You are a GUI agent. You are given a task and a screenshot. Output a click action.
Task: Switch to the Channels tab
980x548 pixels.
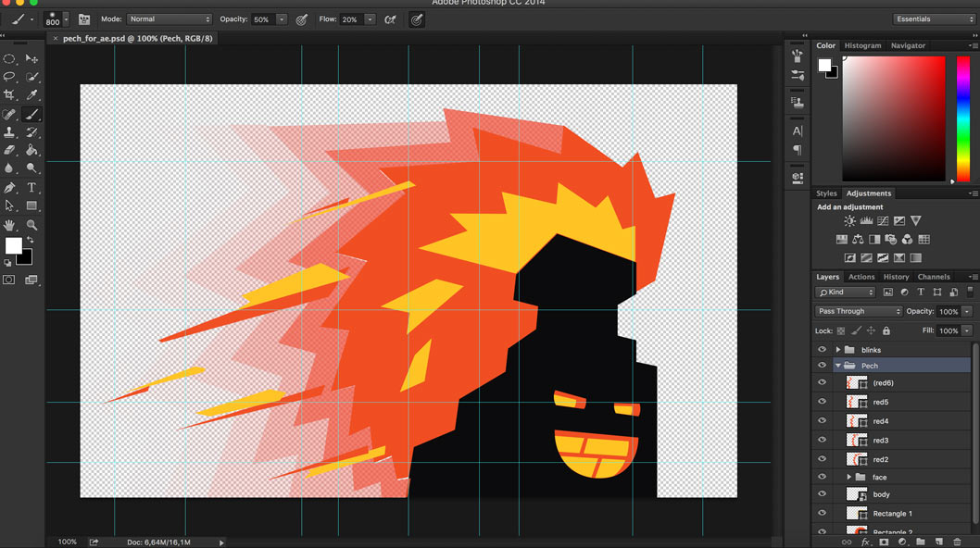pyautogui.click(x=934, y=277)
